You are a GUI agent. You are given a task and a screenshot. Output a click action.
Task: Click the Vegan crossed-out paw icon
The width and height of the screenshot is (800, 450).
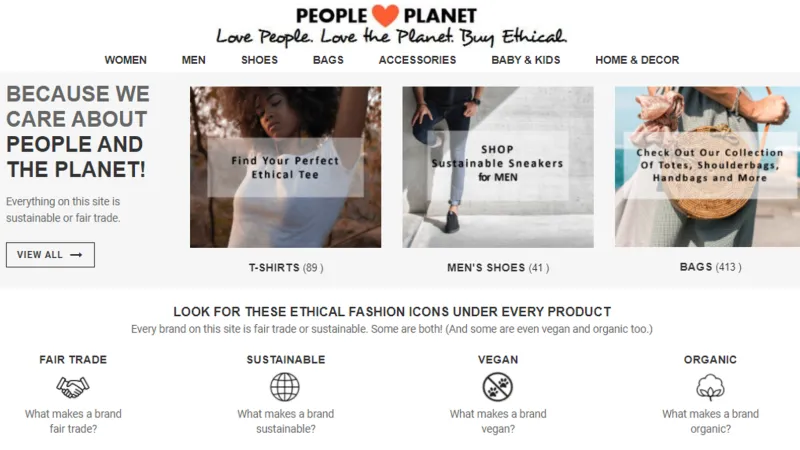tap(497, 387)
